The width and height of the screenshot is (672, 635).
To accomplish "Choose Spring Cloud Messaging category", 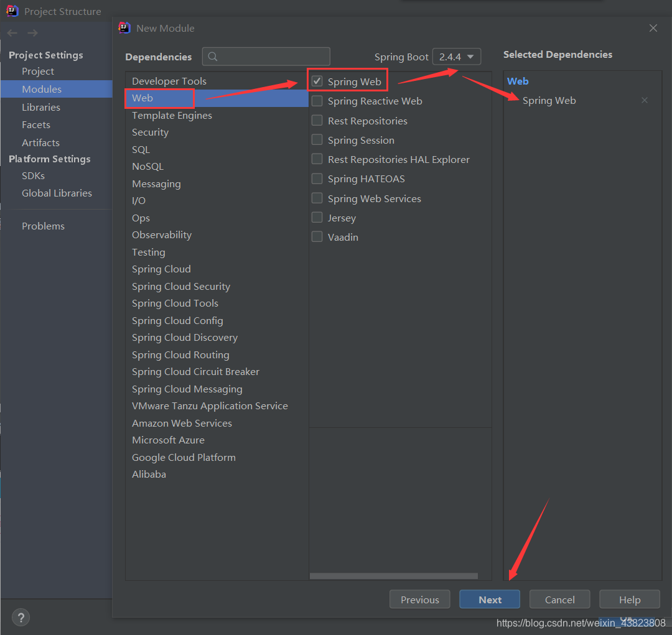I will [217, 389].
